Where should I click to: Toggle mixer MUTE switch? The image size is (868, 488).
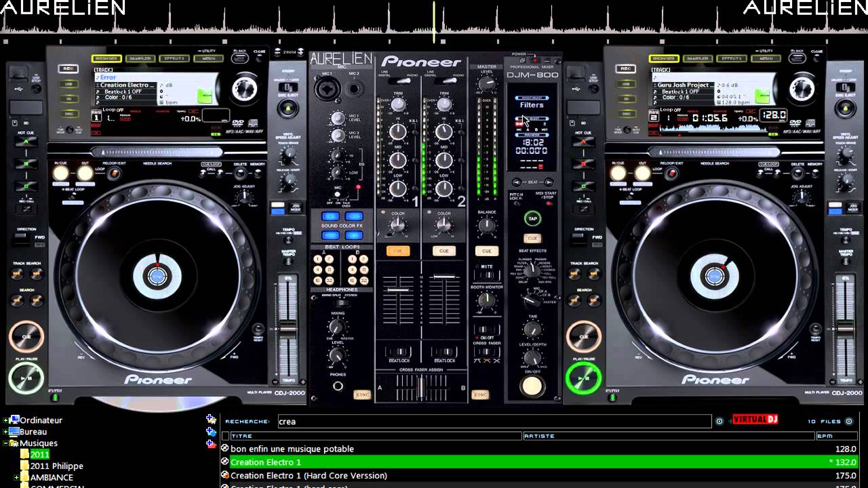pyautogui.click(x=486, y=276)
